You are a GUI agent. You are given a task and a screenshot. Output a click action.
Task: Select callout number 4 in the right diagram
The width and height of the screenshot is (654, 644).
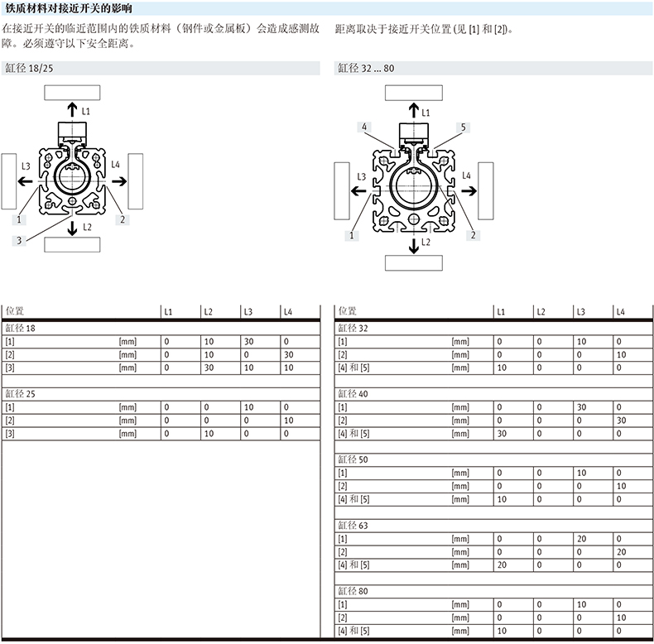363,127
